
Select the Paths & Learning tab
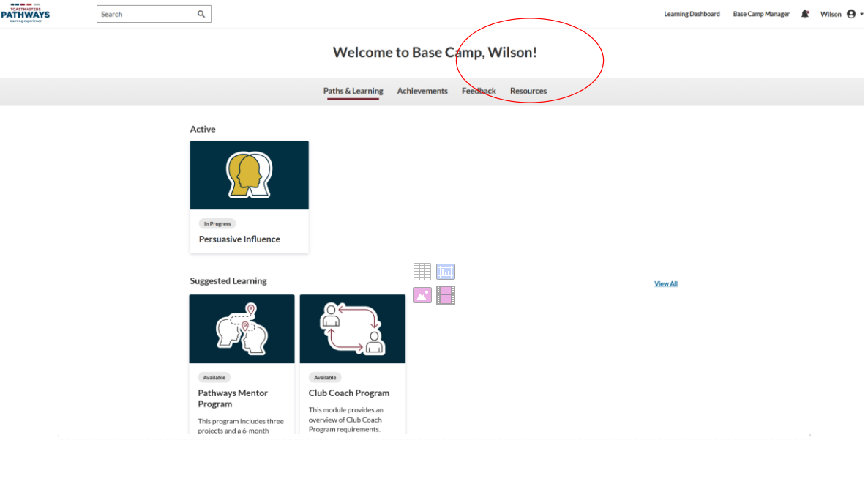click(x=353, y=91)
